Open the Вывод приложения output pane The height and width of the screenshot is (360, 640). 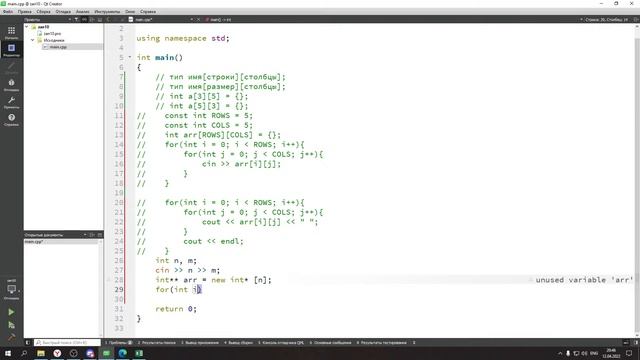point(200,342)
